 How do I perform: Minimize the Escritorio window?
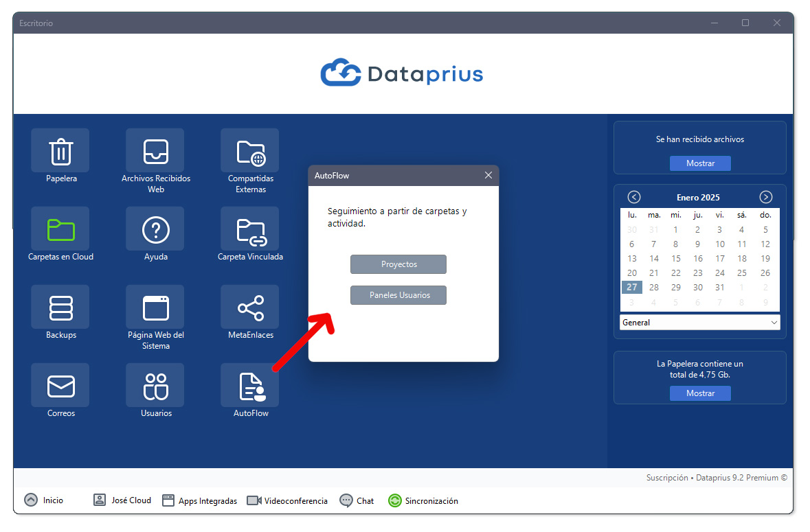click(714, 23)
